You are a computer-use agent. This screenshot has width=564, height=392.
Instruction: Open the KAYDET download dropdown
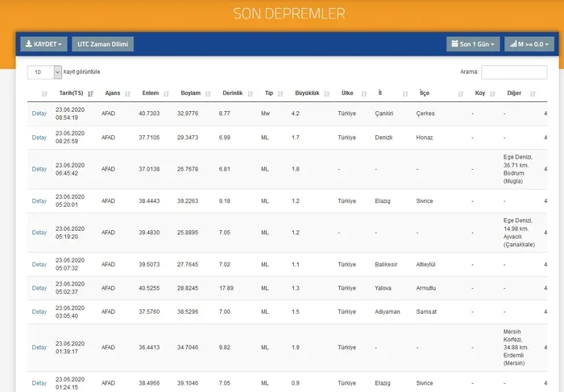tap(44, 44)
